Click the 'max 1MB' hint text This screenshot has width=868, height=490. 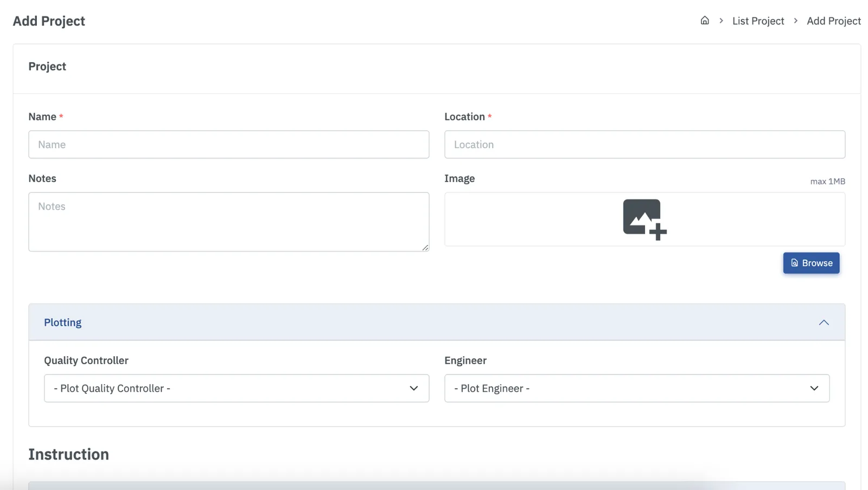point(827,182)
